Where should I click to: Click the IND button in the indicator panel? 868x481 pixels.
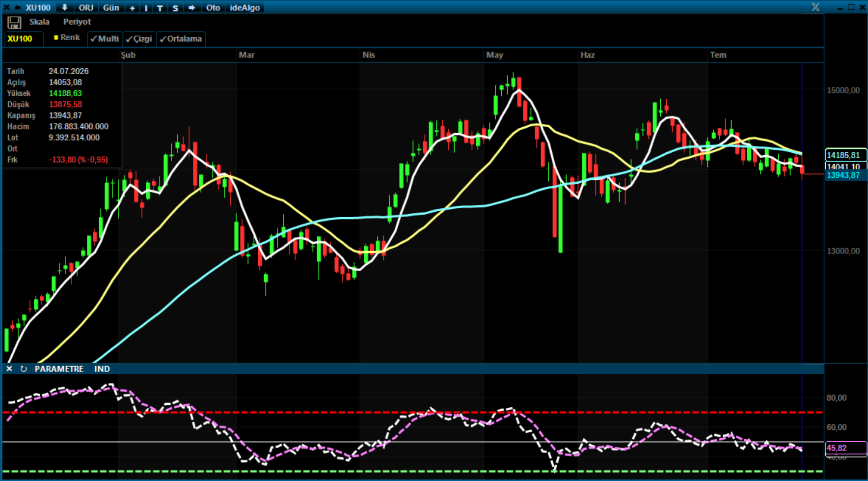coord(102,369)
